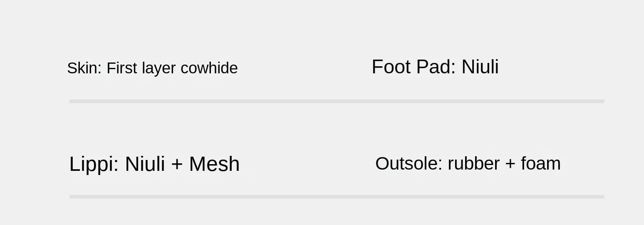Click the lower horizontal divider line
644x225 pixels.
(x=337, y=197)
